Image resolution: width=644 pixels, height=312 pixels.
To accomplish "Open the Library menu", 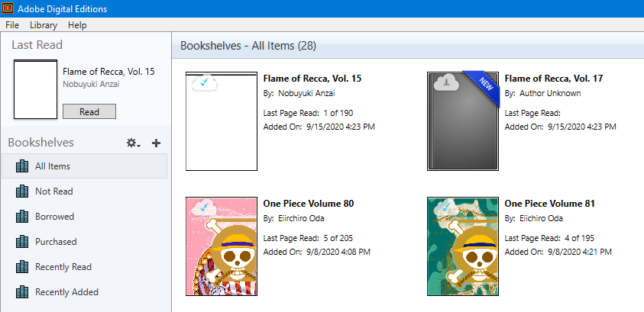I will 44,25.
